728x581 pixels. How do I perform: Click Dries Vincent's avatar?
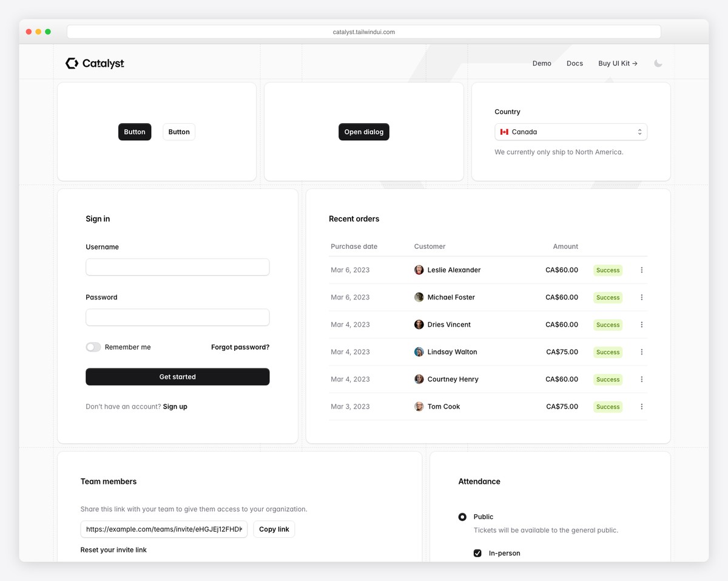click(419, 324)
